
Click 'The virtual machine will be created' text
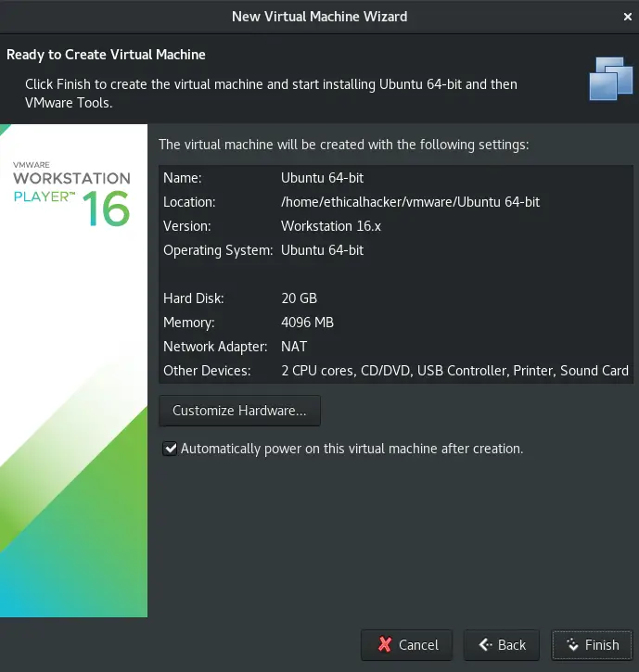coord(343,145)
